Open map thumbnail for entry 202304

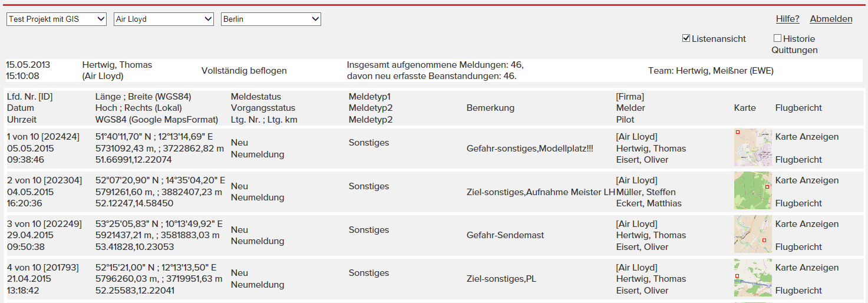[x=753, y=191]
